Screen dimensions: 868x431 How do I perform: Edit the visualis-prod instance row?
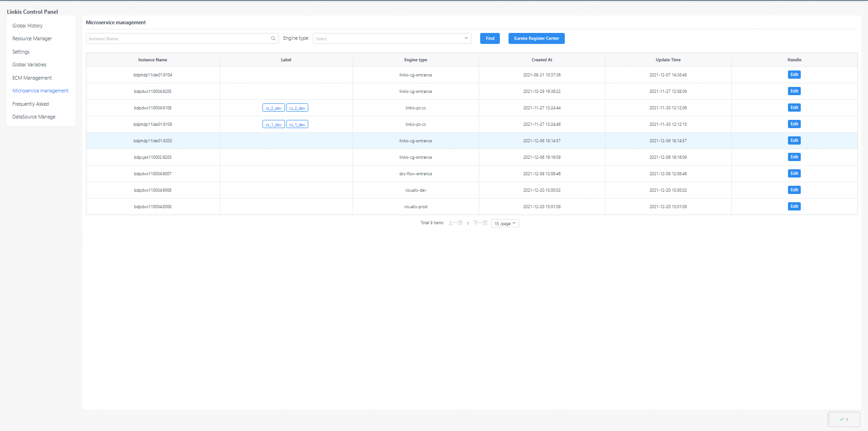pyautogui.click(x=794, y=206)
